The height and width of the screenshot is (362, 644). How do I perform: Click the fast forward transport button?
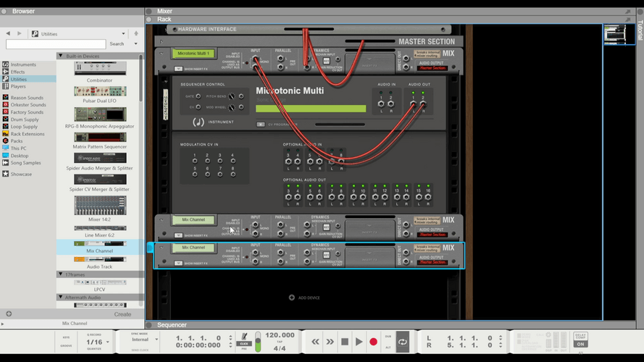pyautogui.click(x=330, y=342)
